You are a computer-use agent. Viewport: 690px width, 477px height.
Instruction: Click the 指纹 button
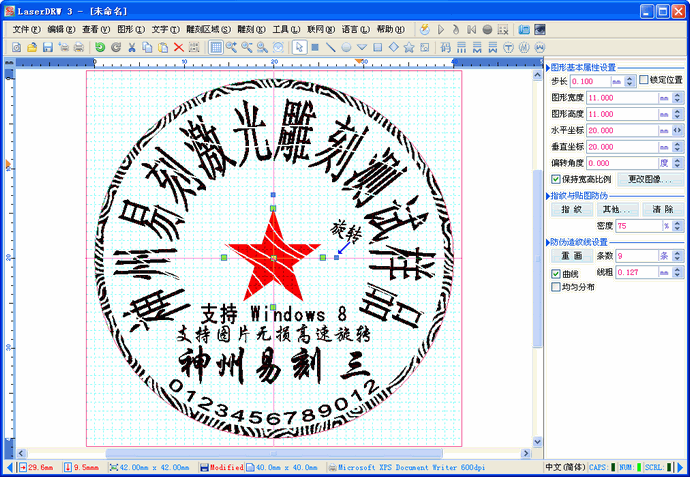click(572, 209)
